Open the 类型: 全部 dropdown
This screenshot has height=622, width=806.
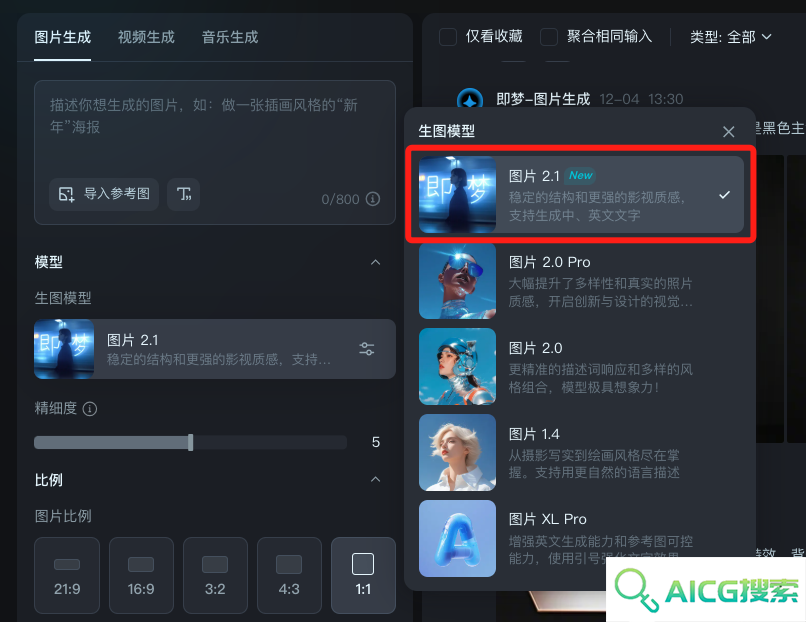tap(730, 37)
